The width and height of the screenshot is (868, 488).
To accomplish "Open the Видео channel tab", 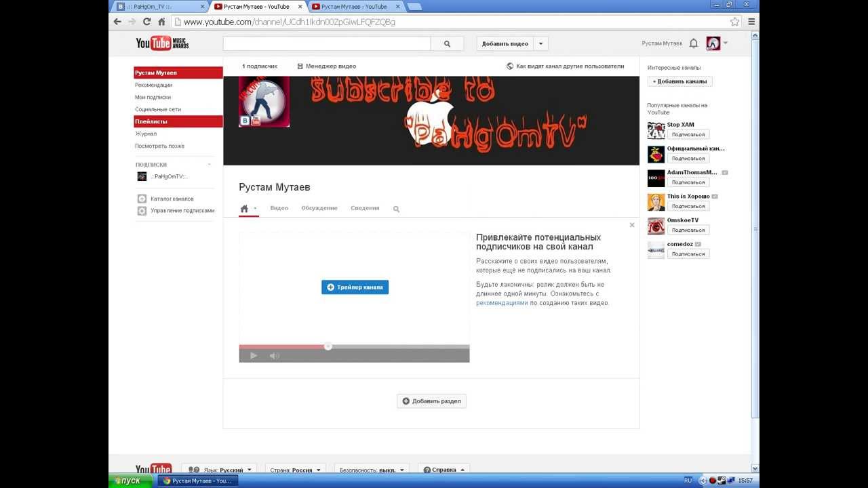I will pos(279,208).
